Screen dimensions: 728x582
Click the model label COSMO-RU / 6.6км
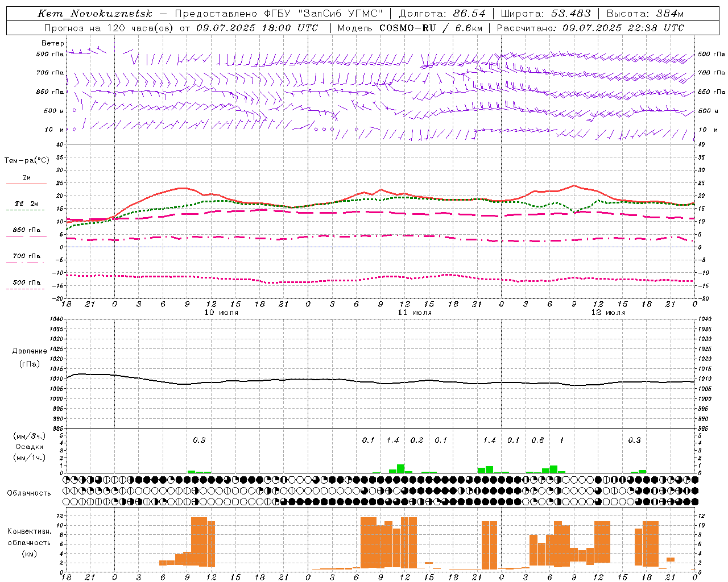[x=431, y=28]
